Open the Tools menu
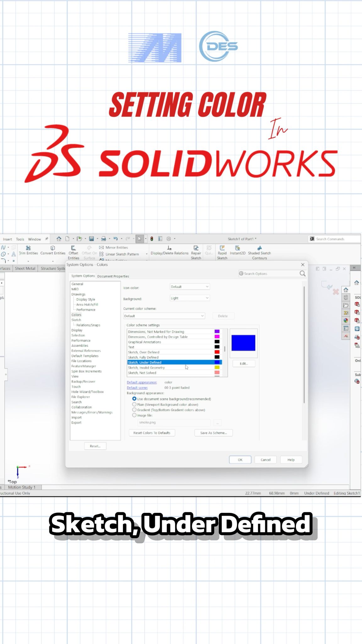 [x=20, y=239]
